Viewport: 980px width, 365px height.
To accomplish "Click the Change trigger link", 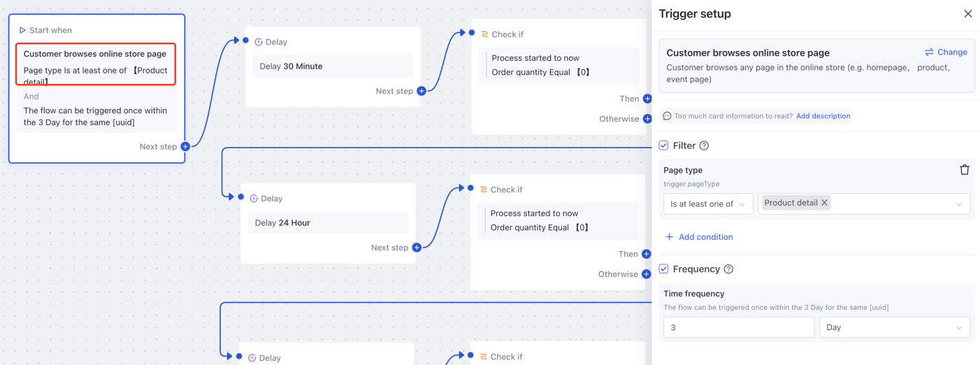I will [952, 52].
